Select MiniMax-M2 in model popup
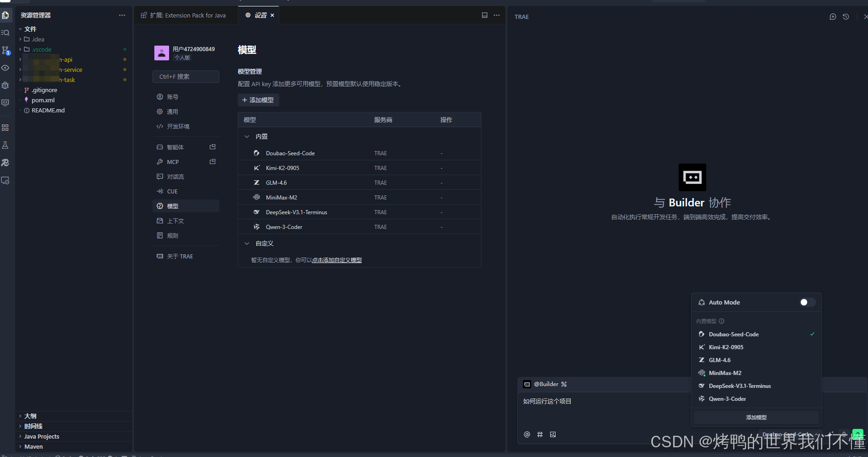This screenshot has height=457, width=868. 757,373
